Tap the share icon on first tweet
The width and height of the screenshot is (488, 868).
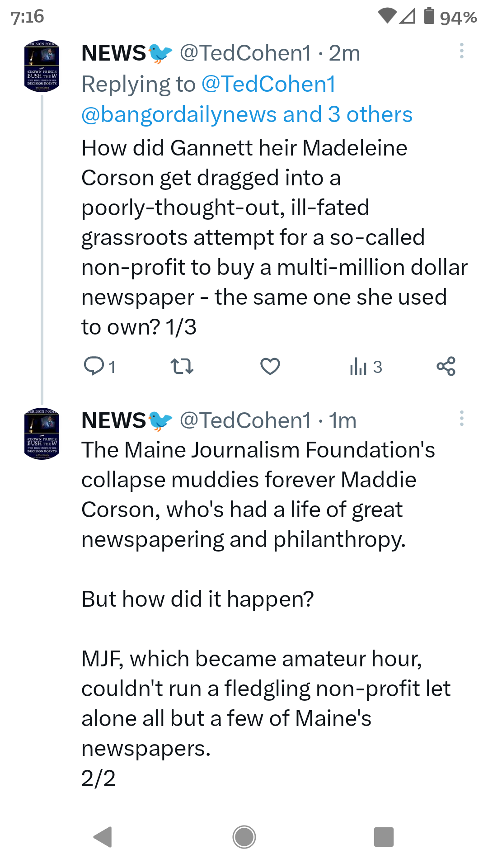pyautogui.click(x=446, y=366)
